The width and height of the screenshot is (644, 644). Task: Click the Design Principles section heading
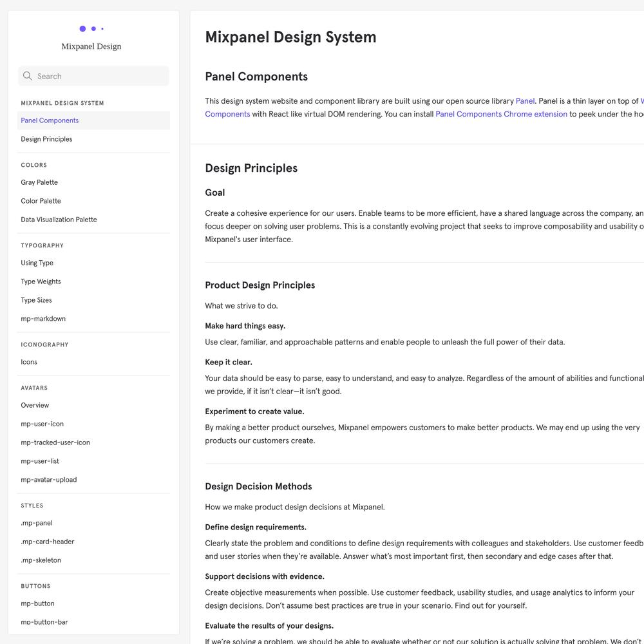coord(251,168)
